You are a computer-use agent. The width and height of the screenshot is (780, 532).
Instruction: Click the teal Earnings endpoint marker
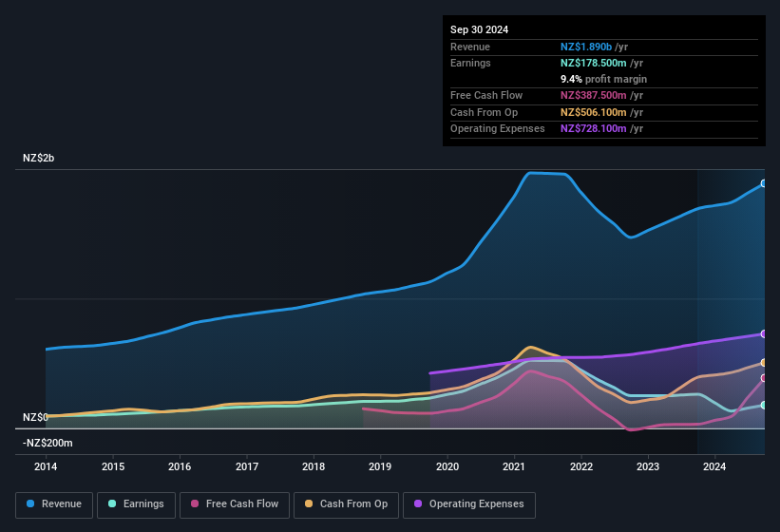pos(764,405)
